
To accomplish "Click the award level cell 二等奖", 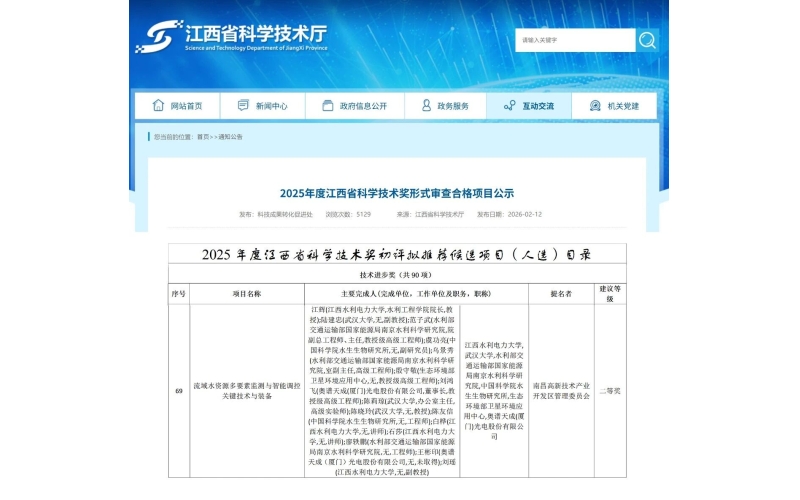I will [x=610, y=391].
